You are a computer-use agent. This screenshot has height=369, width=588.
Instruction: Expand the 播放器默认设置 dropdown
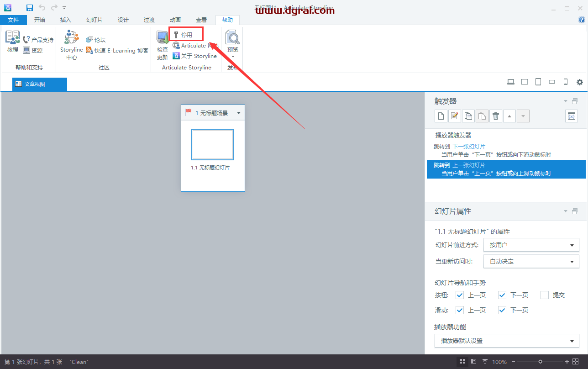click(x=573, y=341)
